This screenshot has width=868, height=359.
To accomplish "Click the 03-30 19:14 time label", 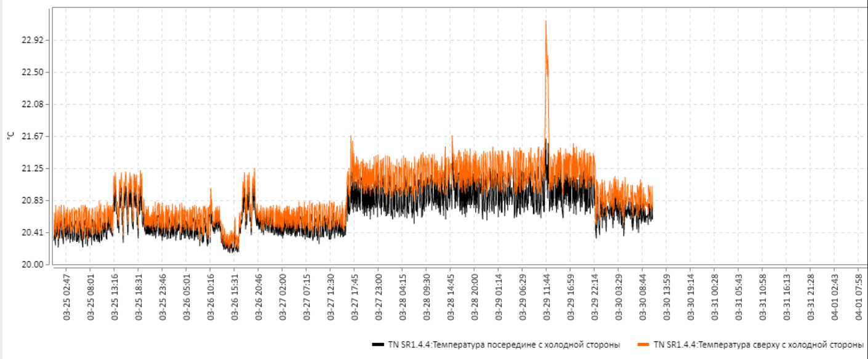I will [691, 296].
